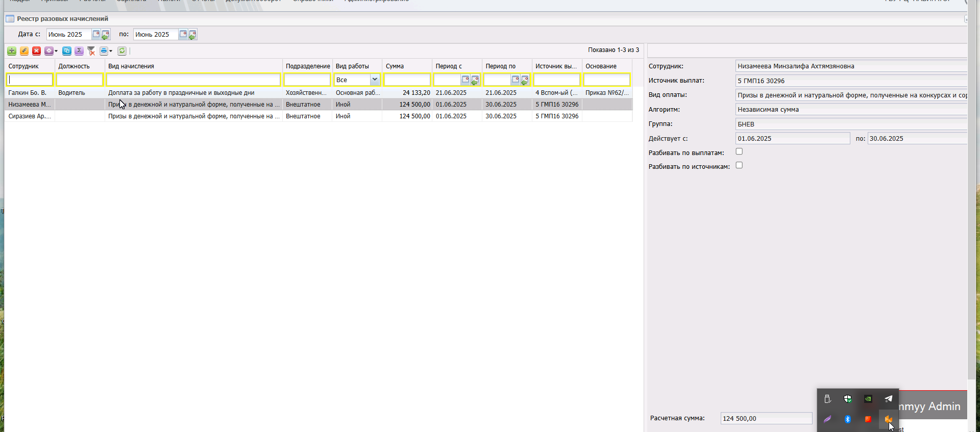Sort by the 'Сотрудник' column header
Image resolution: width=980 pixels, height=432 pixels.
(30, 66)
